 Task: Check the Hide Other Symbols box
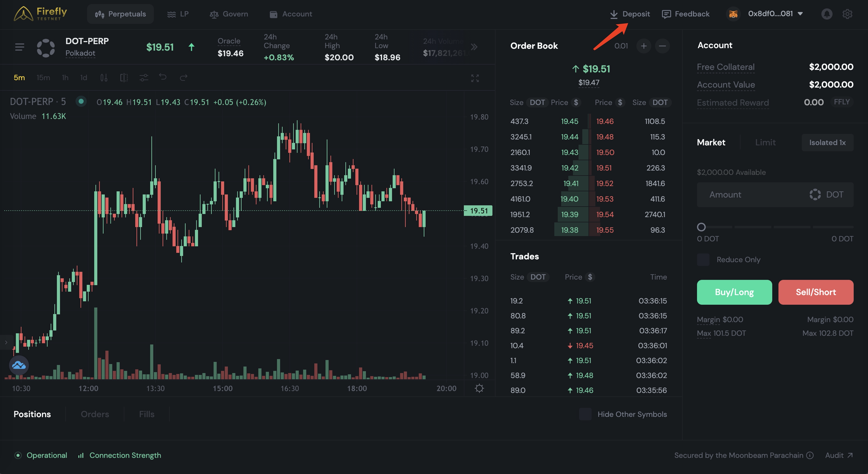[585, 414]
